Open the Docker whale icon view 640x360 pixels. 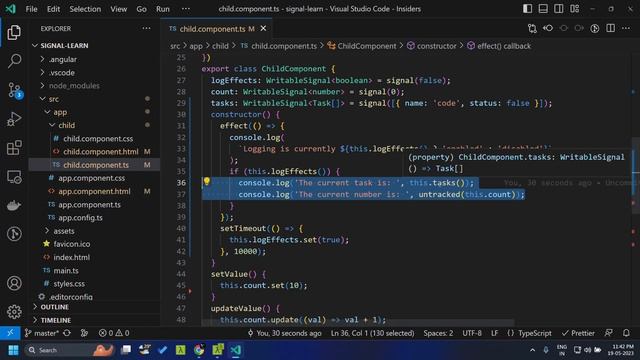coord(14,205)
